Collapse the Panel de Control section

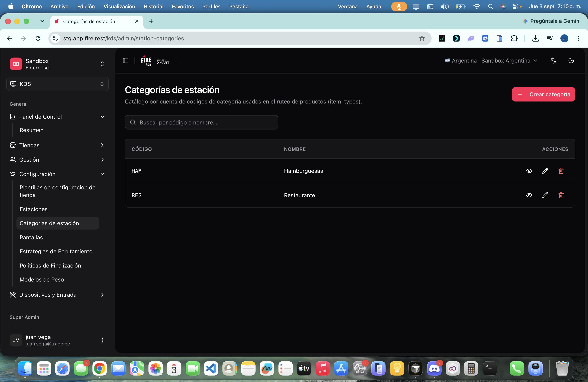coord(57,117)
